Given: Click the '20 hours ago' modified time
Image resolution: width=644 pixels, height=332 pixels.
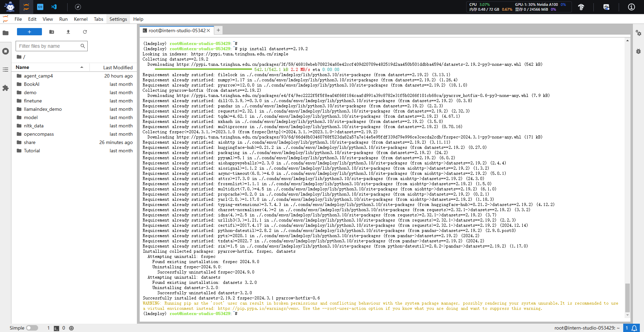Looking at the screenshot, I should pyautogui.click(x=119, y=76).
